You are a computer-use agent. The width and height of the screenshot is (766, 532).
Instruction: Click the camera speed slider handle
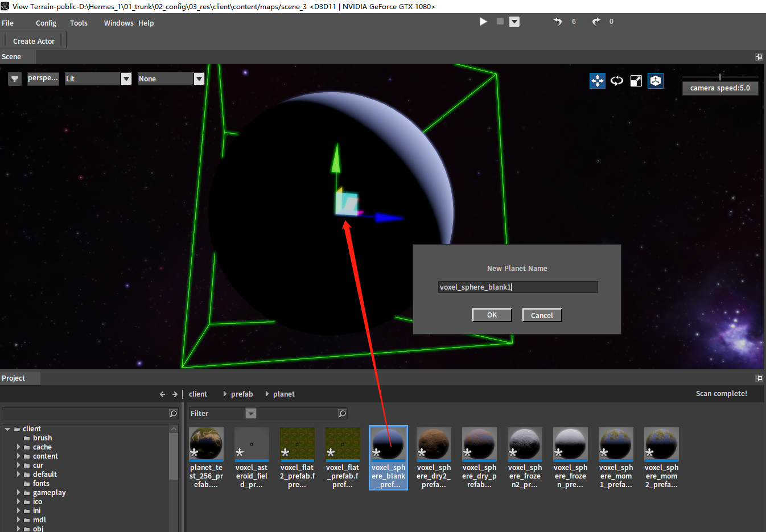[x=720, y=77]
